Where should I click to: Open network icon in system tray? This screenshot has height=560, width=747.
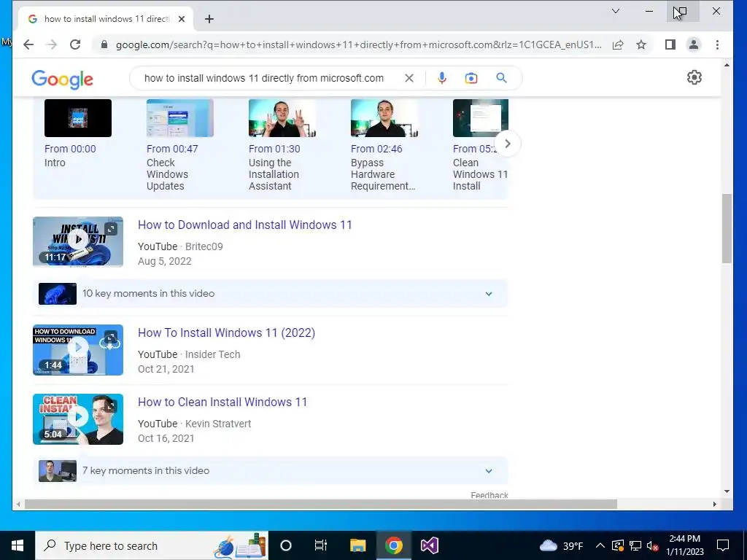tap(635, 545)
